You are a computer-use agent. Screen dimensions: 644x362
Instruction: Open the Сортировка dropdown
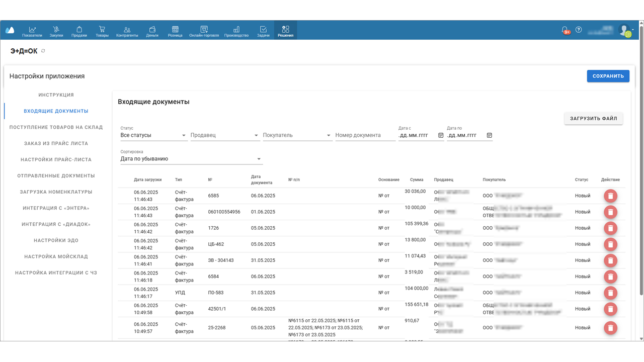tap(259, 159)
